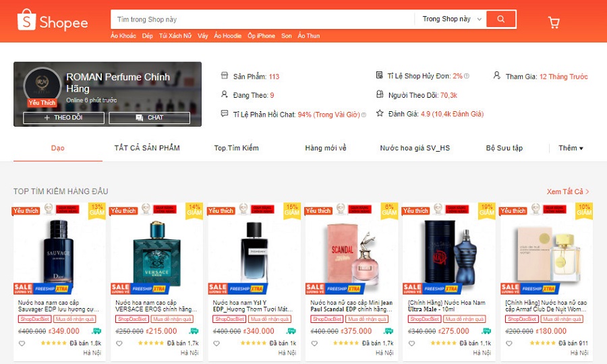The width and height of the screenshot is (607, 364).
Task: Click the orange search magnifier button
Action: [501, 19]
